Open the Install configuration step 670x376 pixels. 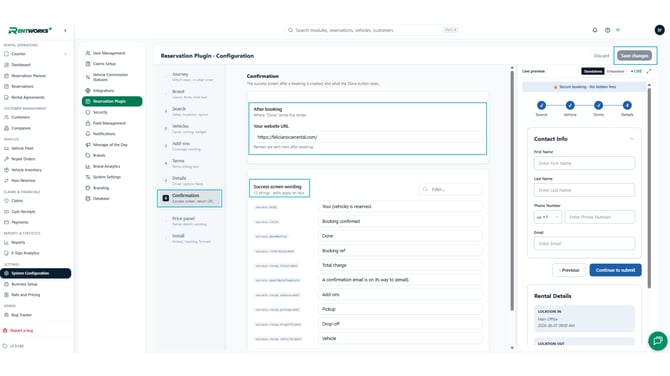190,238
